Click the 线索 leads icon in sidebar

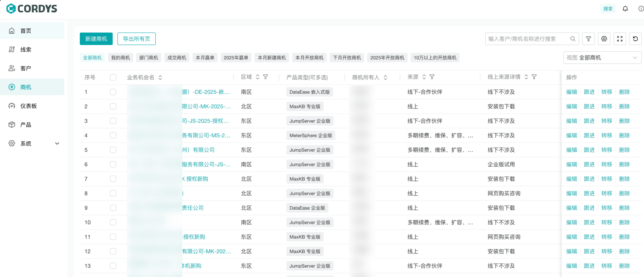coord(12,49)
